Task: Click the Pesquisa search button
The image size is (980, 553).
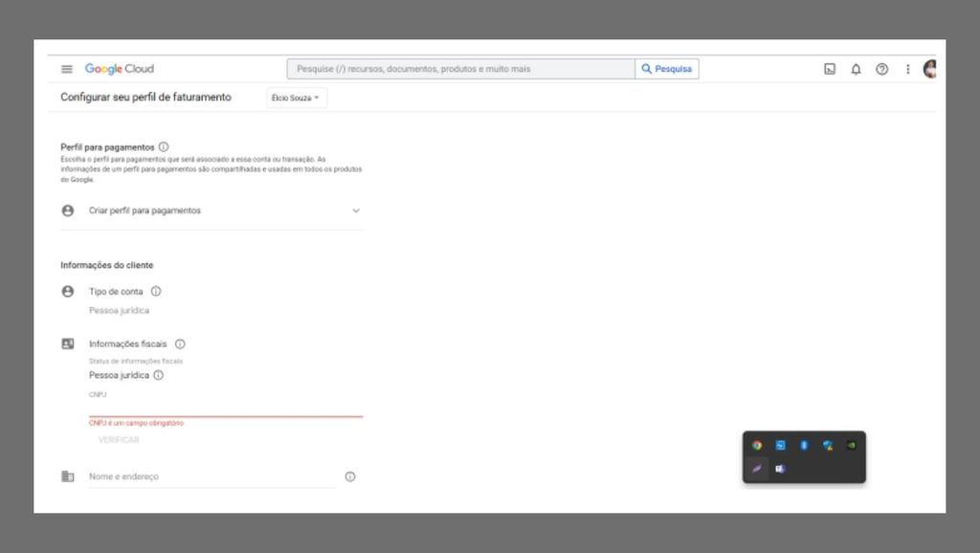Action: pos(667,69)
